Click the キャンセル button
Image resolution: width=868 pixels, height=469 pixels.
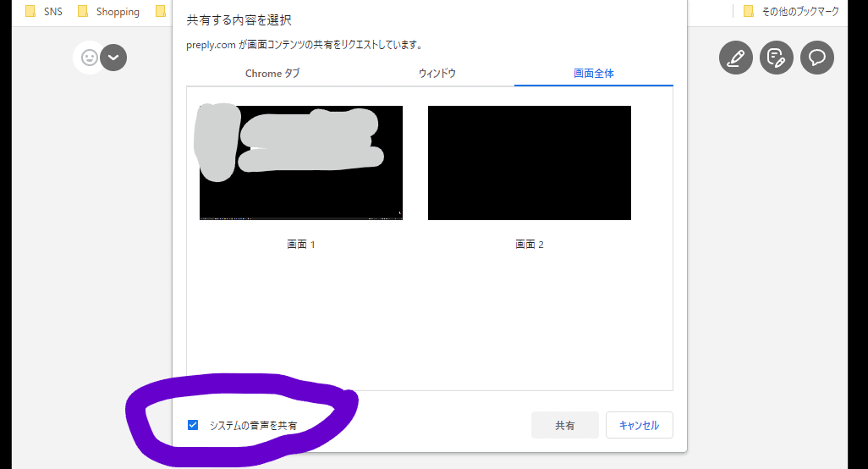click(639, 425)
